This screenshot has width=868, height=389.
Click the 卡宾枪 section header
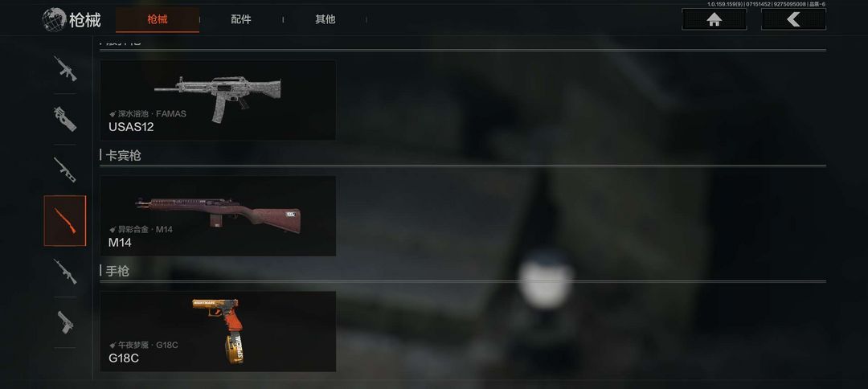tap(123, 155)
